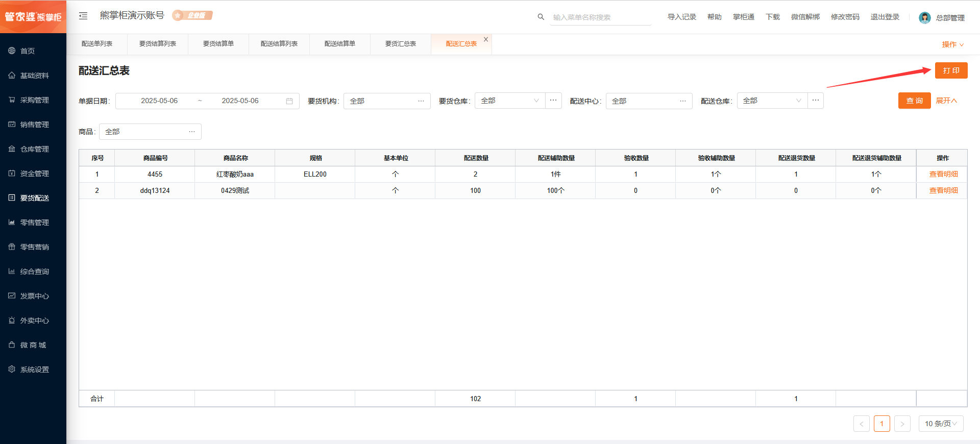Go to previous page arrow

[x=862, y=424]
